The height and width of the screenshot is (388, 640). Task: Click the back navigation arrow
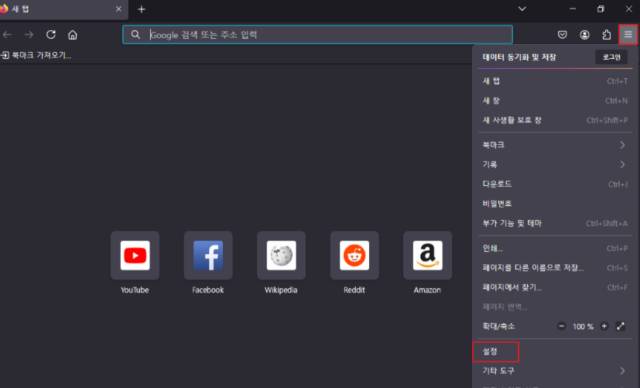(x=7, y=35)
